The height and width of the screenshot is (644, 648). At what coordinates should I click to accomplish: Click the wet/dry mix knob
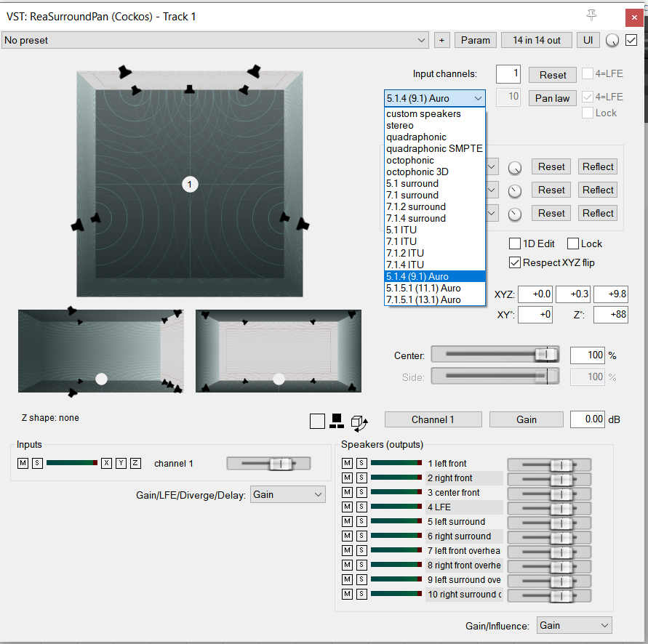pos(612,41)
